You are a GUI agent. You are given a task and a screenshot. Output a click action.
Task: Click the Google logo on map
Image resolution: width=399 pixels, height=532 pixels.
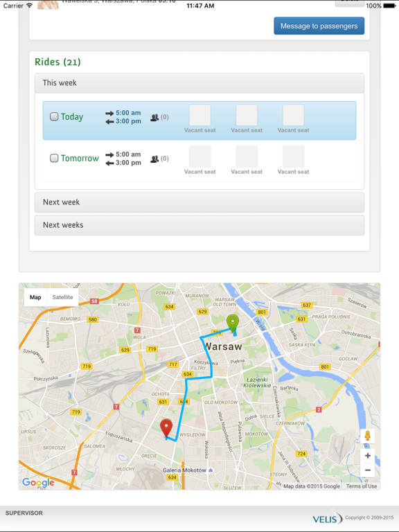pos(38,482)
